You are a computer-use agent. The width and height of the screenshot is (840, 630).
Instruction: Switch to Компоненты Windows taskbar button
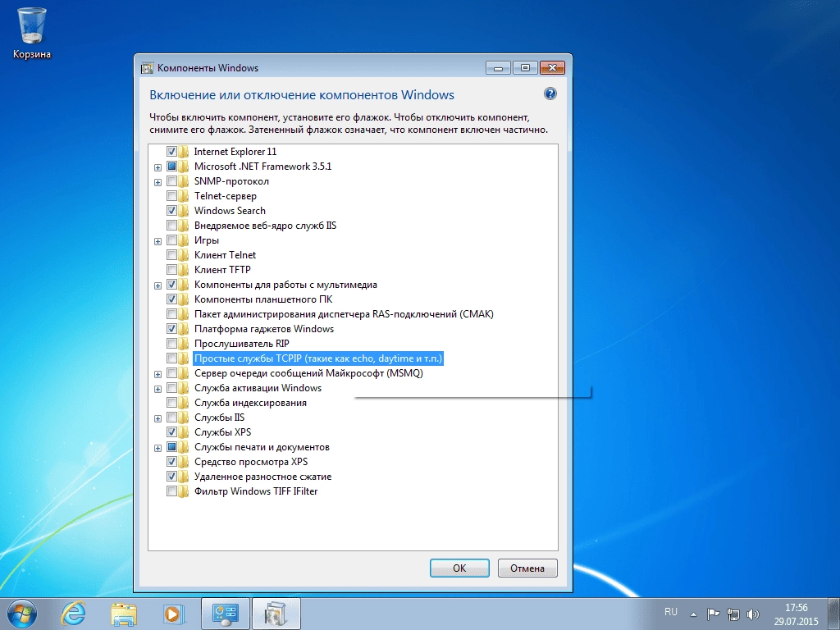[276, 614]
